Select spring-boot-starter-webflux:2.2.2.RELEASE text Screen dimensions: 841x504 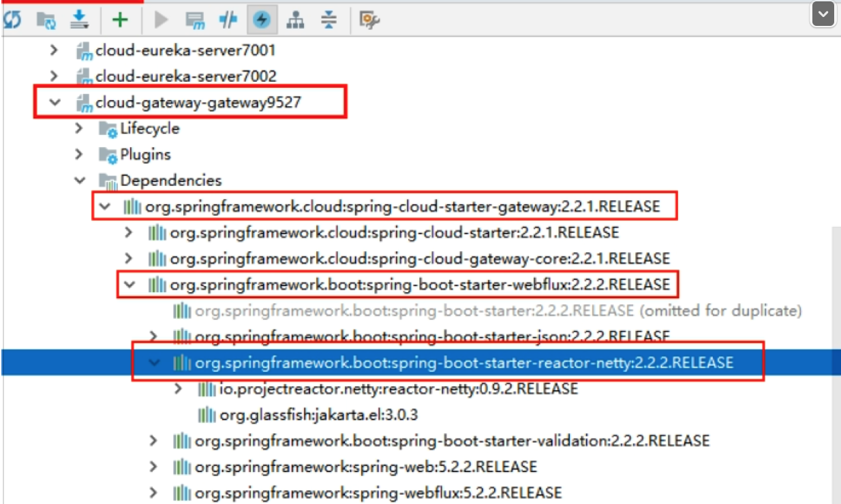click(420, 285)
